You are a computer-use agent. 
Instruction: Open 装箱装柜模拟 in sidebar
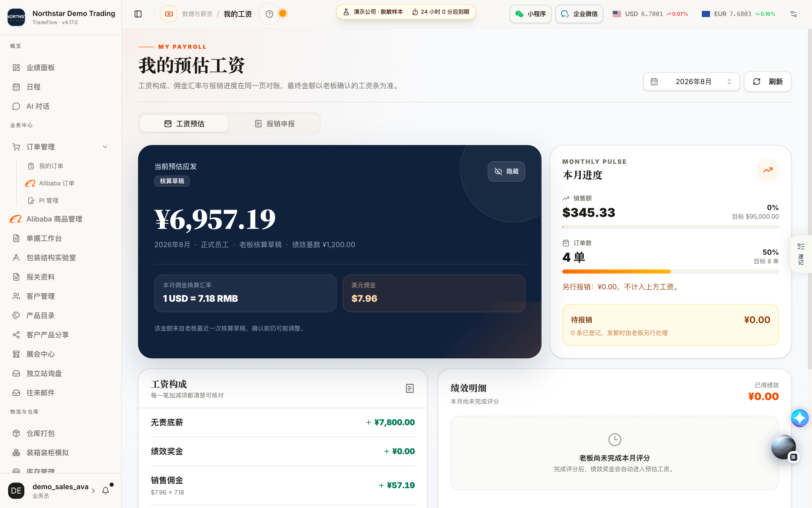point(60,453)
